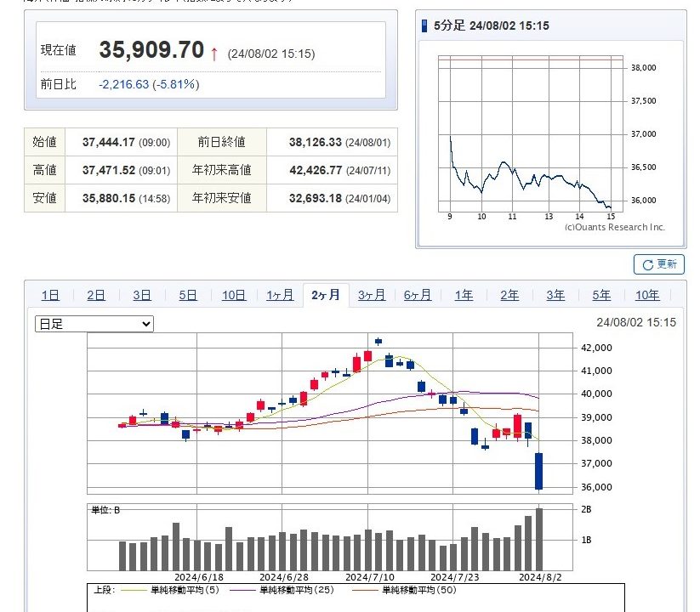Choose the 1ヶ月 period tab
700x612 pixels.
coord(280,295)
